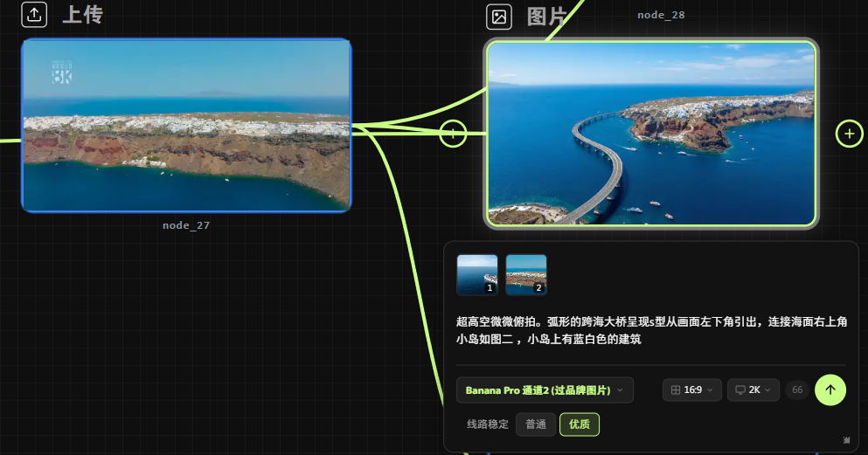
Task: Expand the 16:9 aspect ratio dropdown
Action: point(692,390)
